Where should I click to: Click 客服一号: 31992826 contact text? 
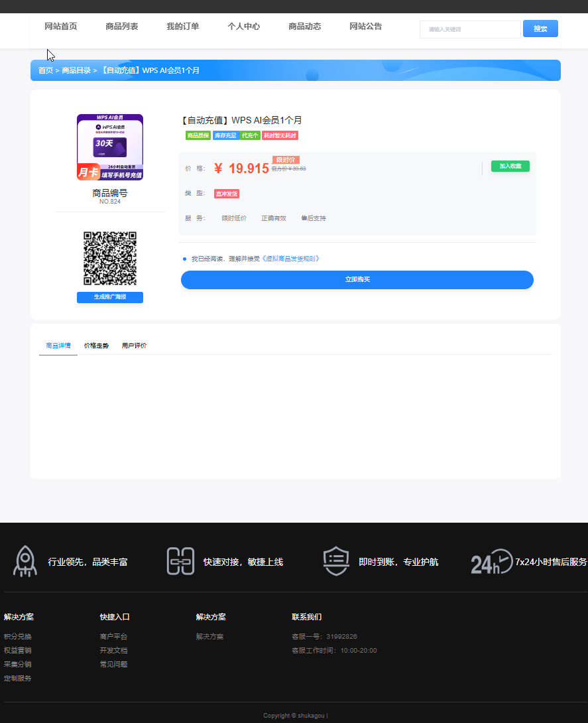[x=324, y=636]
